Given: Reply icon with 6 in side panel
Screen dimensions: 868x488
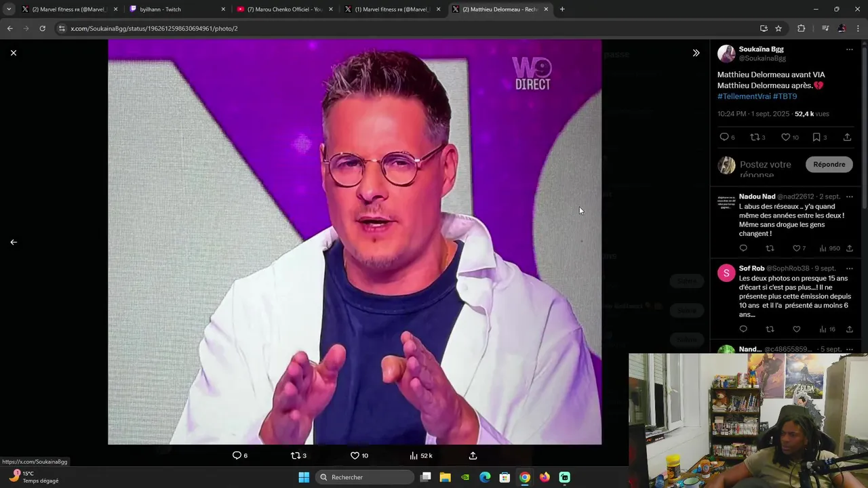Looking at the screenshot, I should point(724,137).
